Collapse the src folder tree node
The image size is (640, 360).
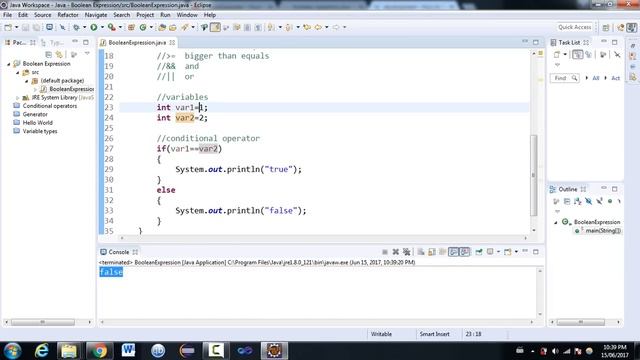[18, 73]
